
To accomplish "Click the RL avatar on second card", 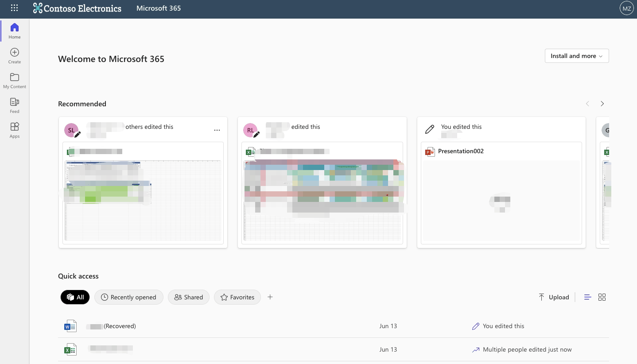I will point(250,130).
